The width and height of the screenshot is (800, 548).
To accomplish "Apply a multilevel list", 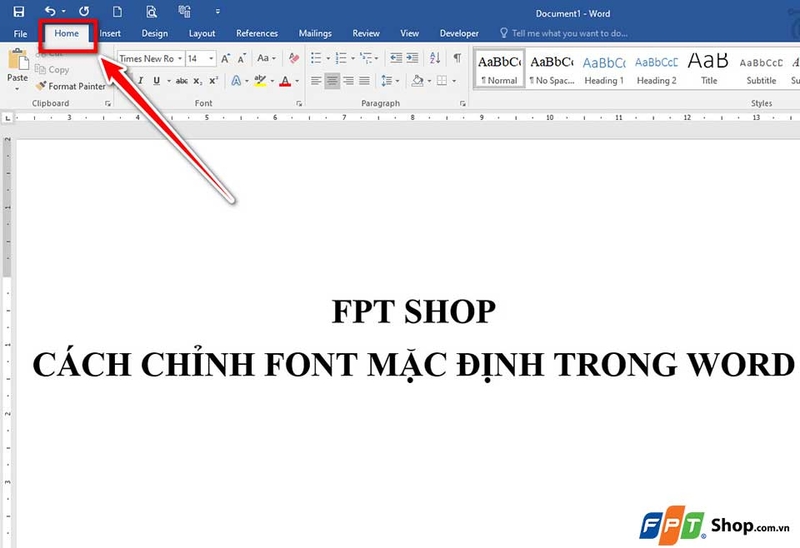I will 366,58.
